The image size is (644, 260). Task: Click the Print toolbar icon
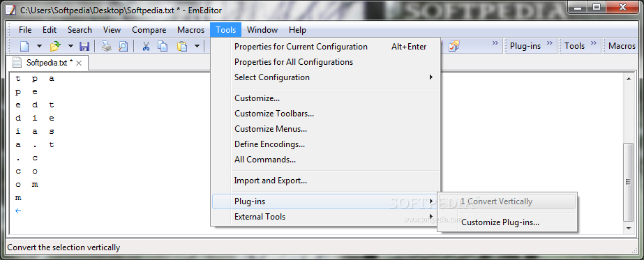(106, 46)
